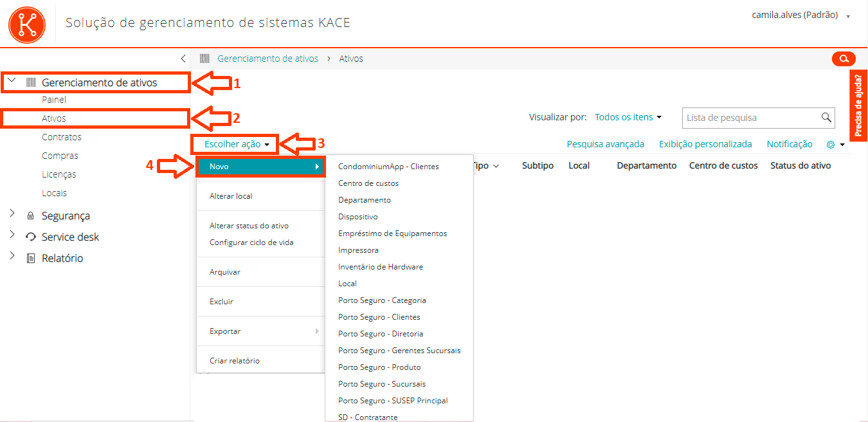Select Impressora asset type
Screen dimensions: 868x422
[x=358, y=250]
